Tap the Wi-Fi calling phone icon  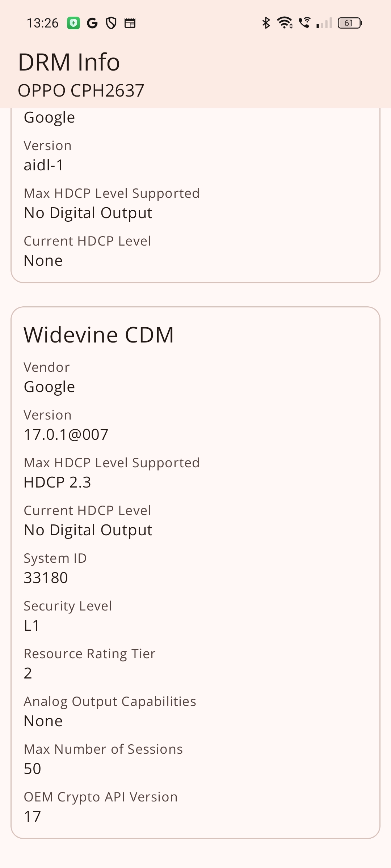[304, 23]
